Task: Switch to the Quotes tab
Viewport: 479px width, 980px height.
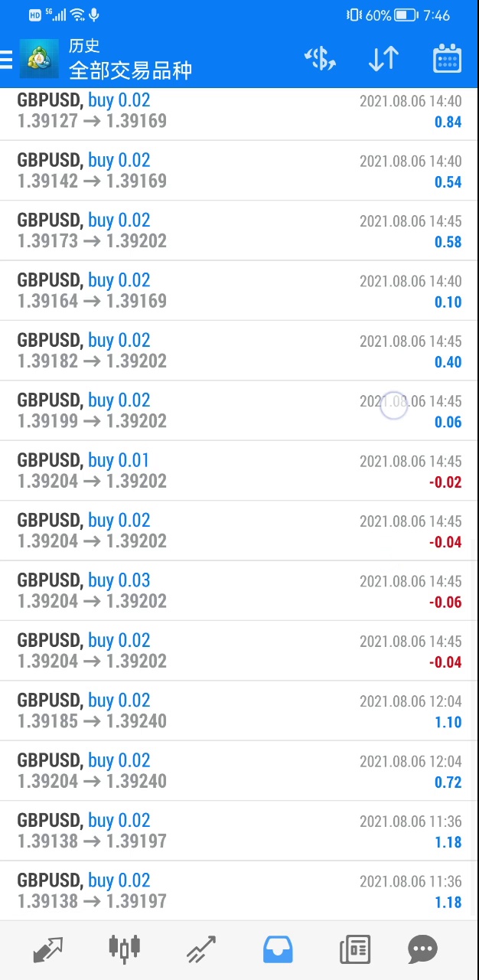Action: tap(47, 950)
